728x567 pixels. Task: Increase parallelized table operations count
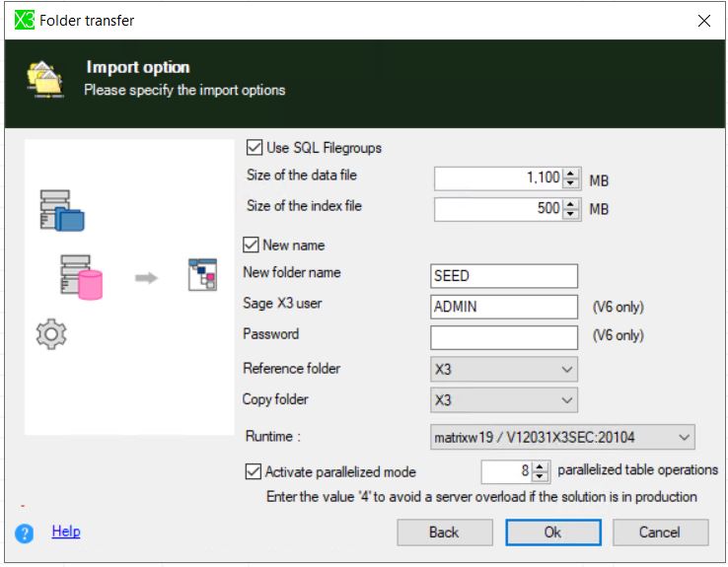(540, 466)
